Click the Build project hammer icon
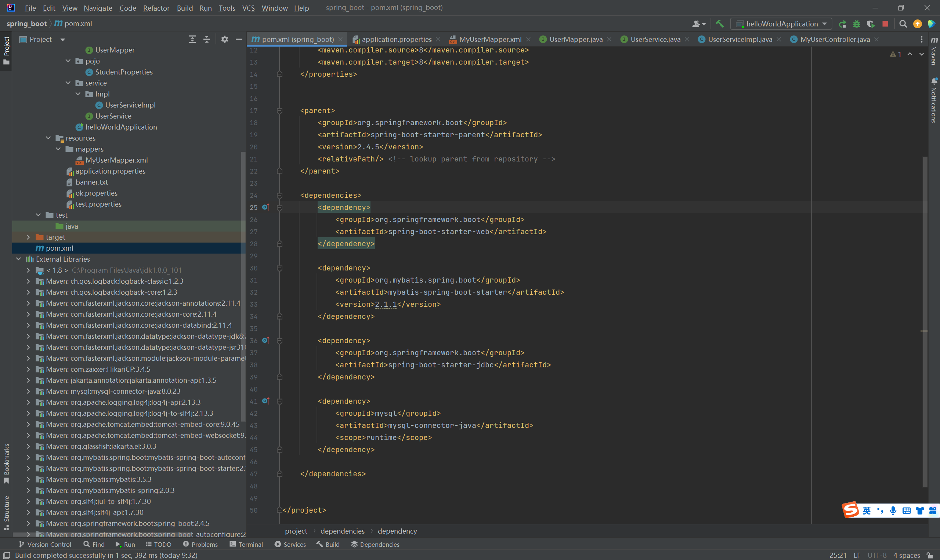Screen dimensions: 940x560 pos(720,24)
